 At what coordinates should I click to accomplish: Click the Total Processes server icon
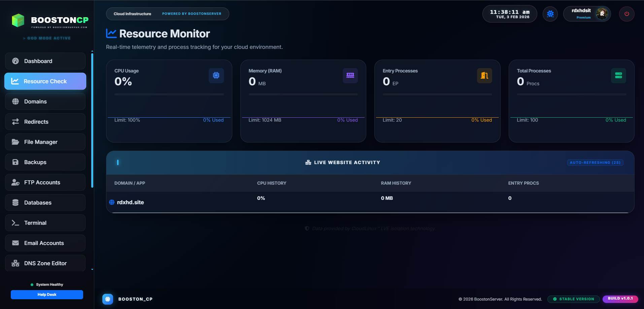pyautogui.click(x=618, y=75)
